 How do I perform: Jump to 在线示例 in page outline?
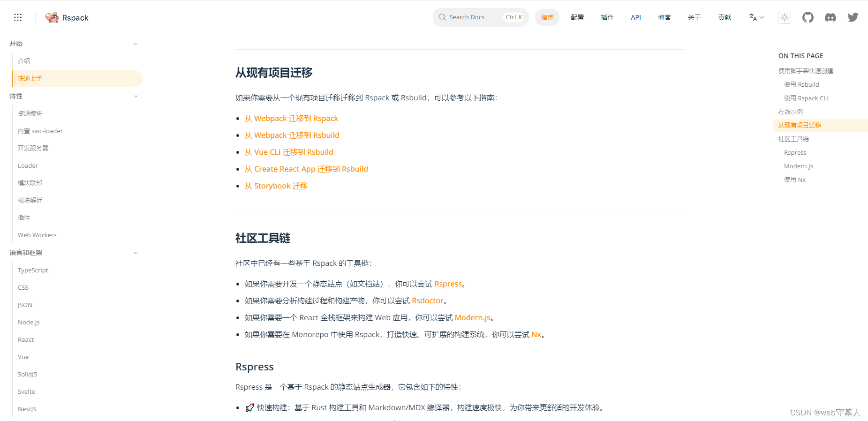click(790, 112)
